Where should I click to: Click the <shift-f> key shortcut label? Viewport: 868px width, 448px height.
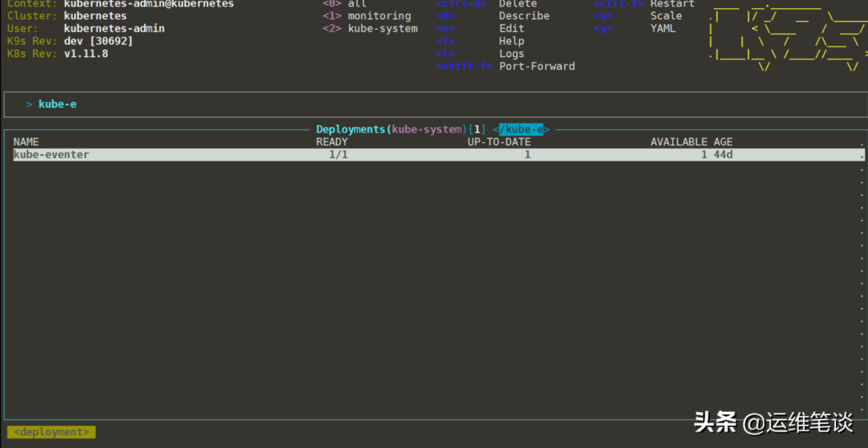coord(464,67)
